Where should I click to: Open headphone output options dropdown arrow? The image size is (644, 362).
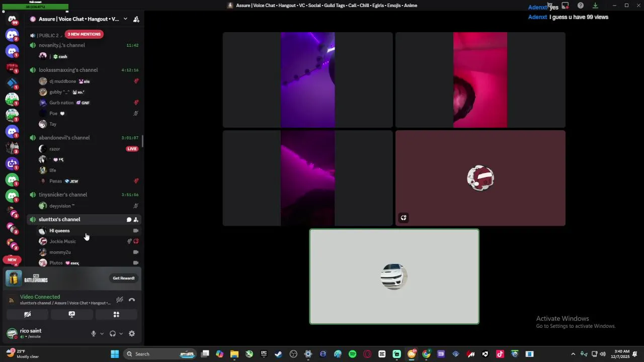pyautogui.click(x=121, y=333)
